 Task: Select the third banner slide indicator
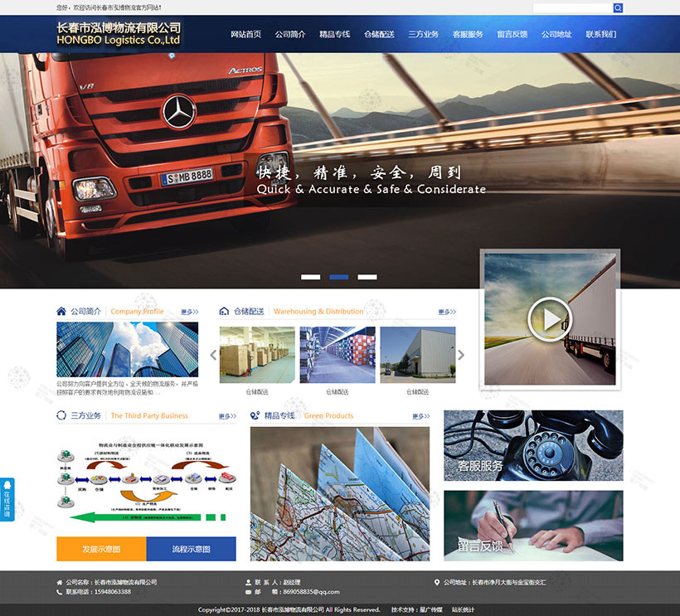click(367, 276)
